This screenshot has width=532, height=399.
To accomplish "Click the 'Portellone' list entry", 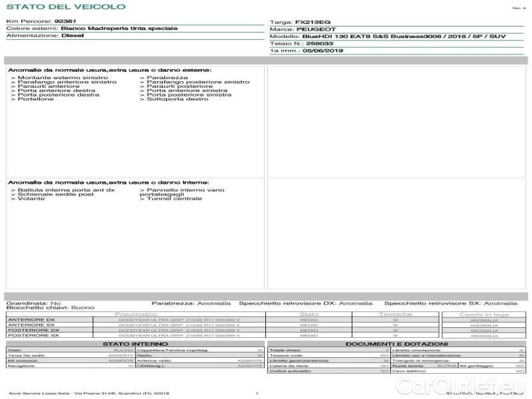I will click(36, 99).
